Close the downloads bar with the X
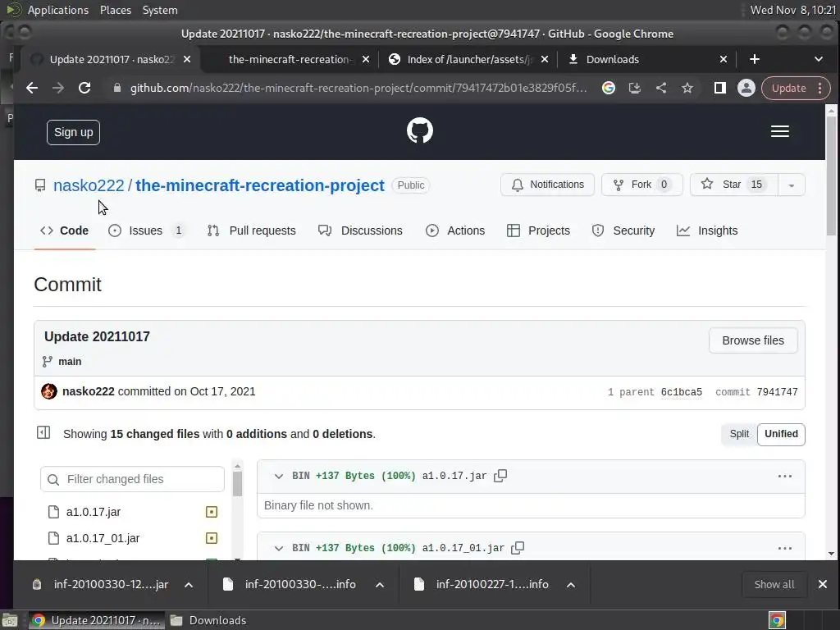This screenshot has width=840, height=630. [822, 584]
